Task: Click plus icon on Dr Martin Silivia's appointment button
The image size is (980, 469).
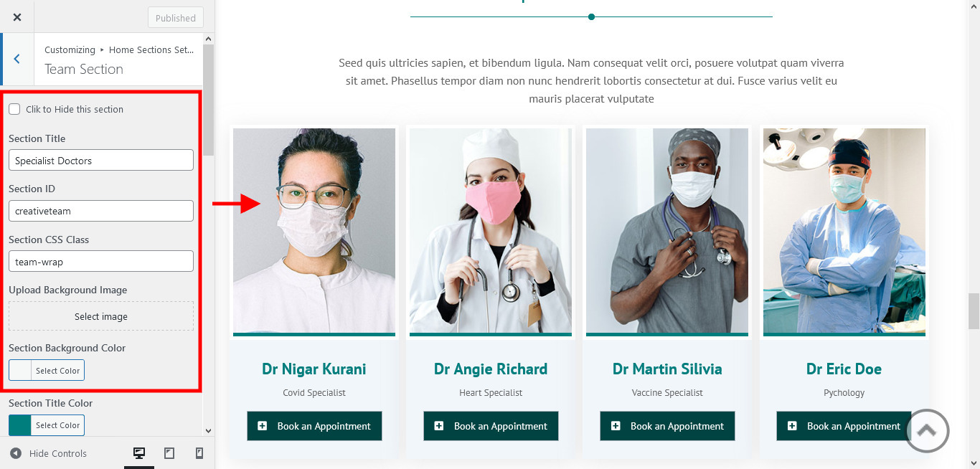Action: click(x=616, y=426)
